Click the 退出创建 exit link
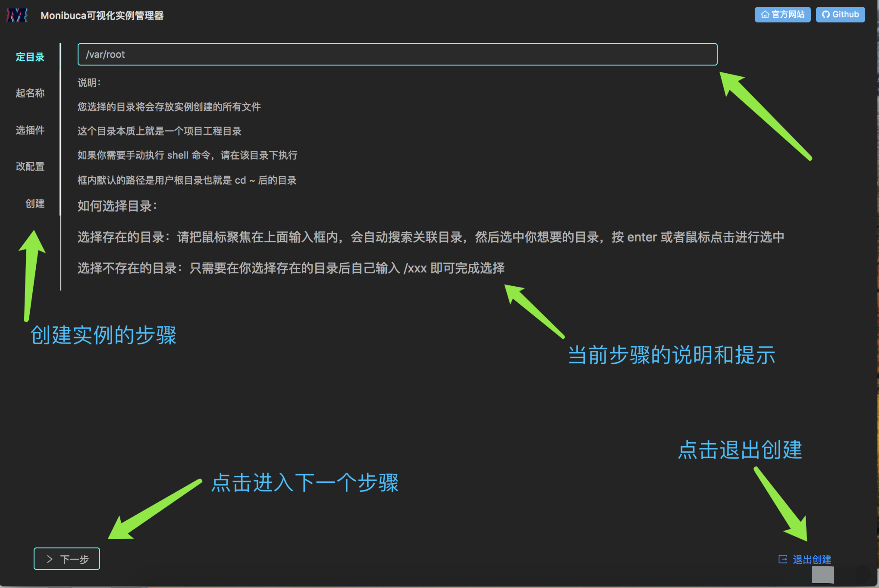 [x=811, y=559]
